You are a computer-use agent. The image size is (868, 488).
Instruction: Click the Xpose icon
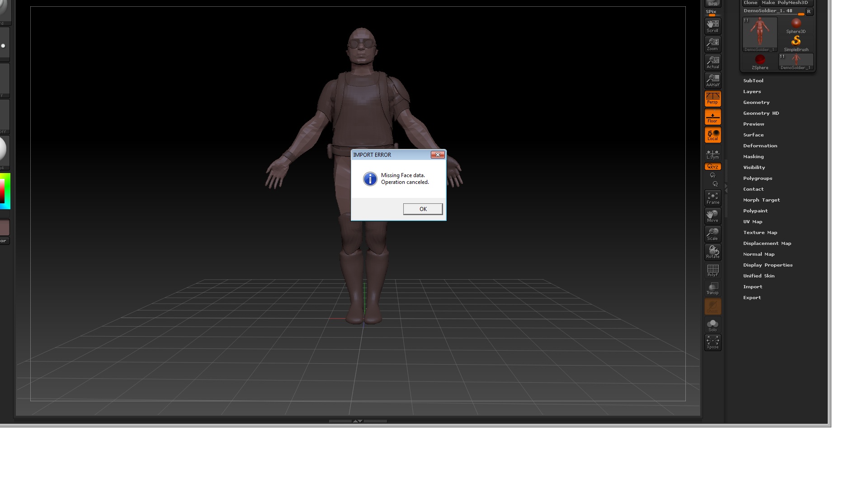click(x=712, y=343)
